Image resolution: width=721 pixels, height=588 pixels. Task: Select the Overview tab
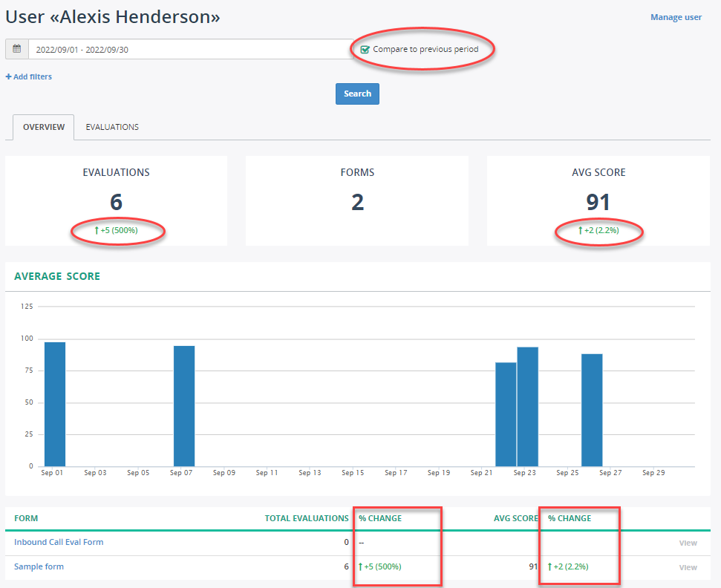[43, 127]
